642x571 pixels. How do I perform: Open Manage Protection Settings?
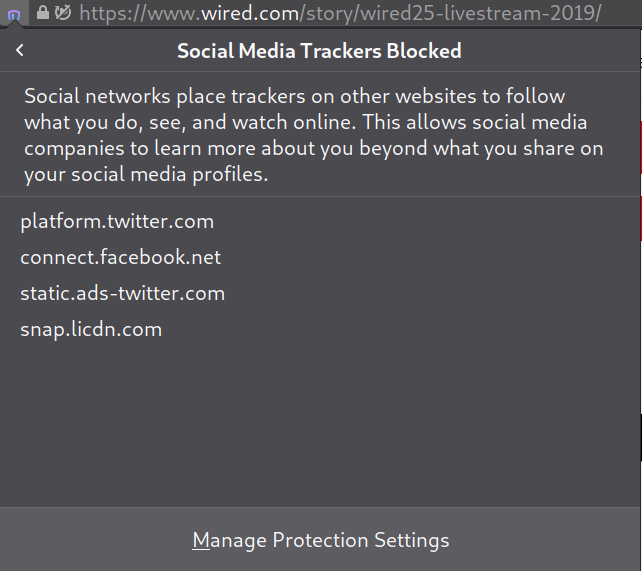(x=321, y=540)
